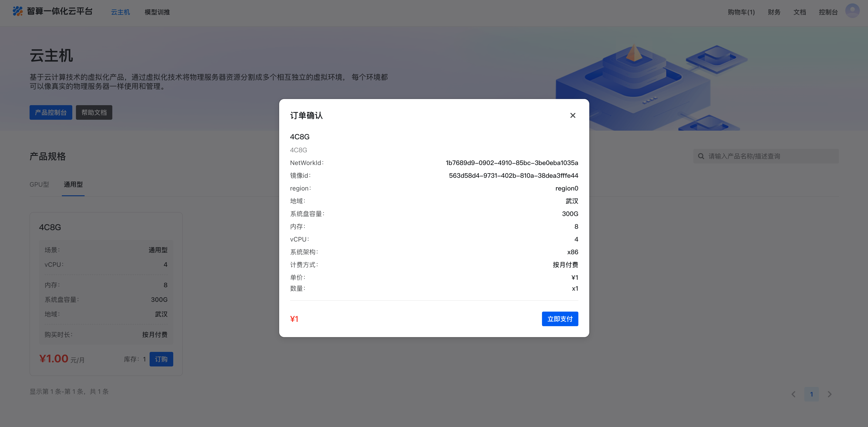The image size is (868, 427).
Task: Go to previous page with left arrow
Action: (794, 394)
